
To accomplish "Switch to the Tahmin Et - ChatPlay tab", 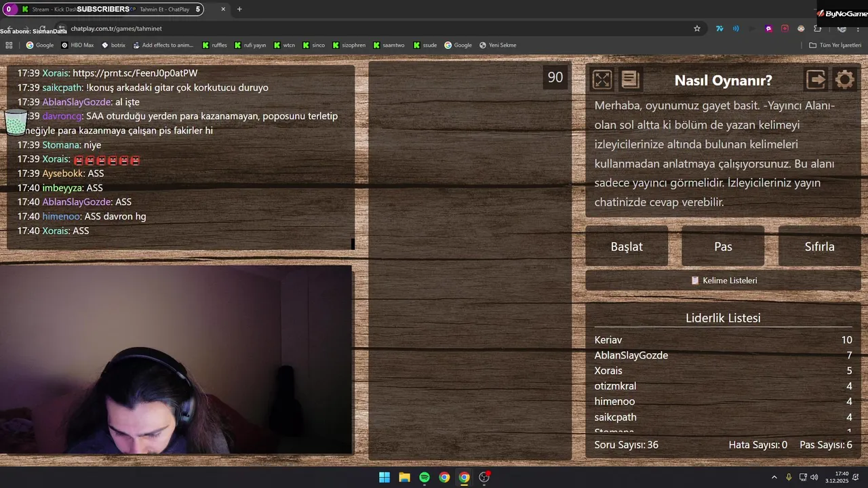I will click(x=165, y=9).
